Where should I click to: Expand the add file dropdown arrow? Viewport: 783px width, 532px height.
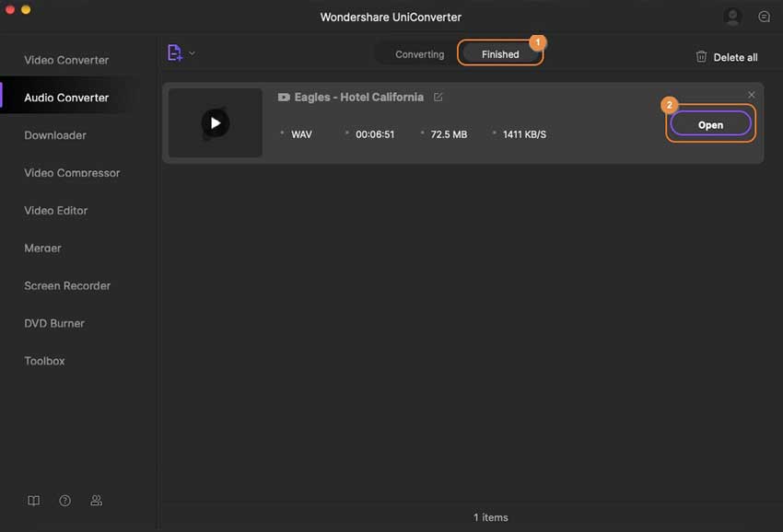tap(192, 52)
